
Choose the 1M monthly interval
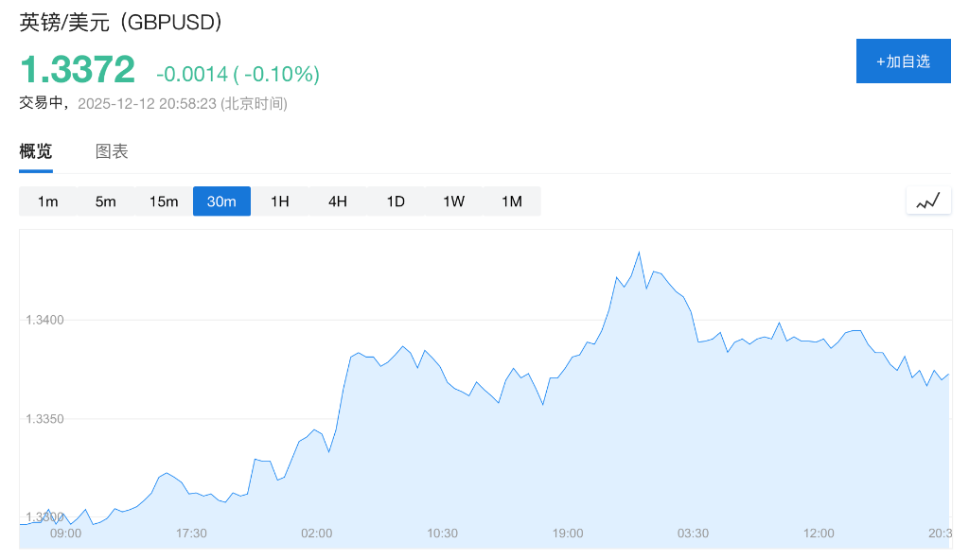point(512,201)
